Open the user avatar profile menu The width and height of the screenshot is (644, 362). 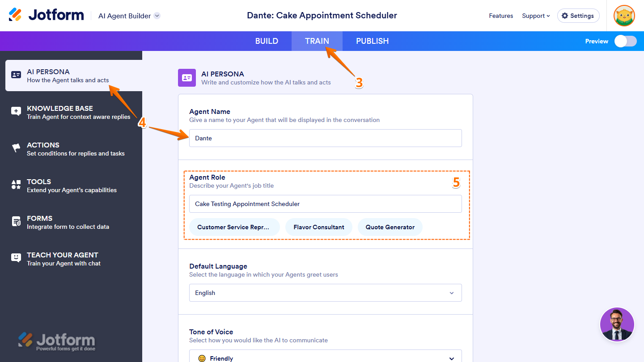click(624, 16)
